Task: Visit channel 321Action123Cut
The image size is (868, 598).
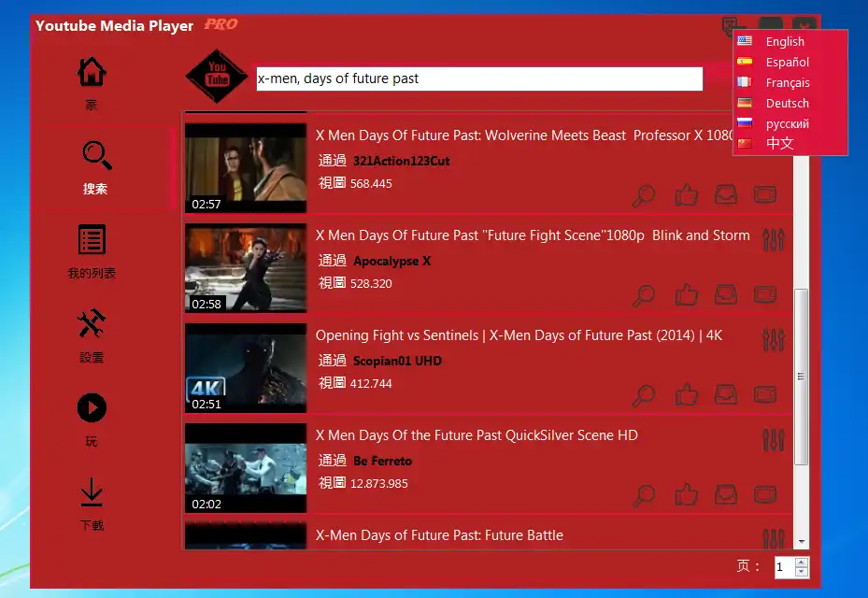Action: click(402, 161)
